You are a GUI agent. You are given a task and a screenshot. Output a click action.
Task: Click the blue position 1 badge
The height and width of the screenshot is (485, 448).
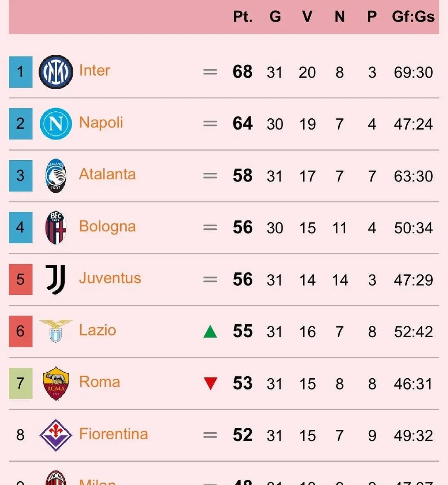pos(20,72)
